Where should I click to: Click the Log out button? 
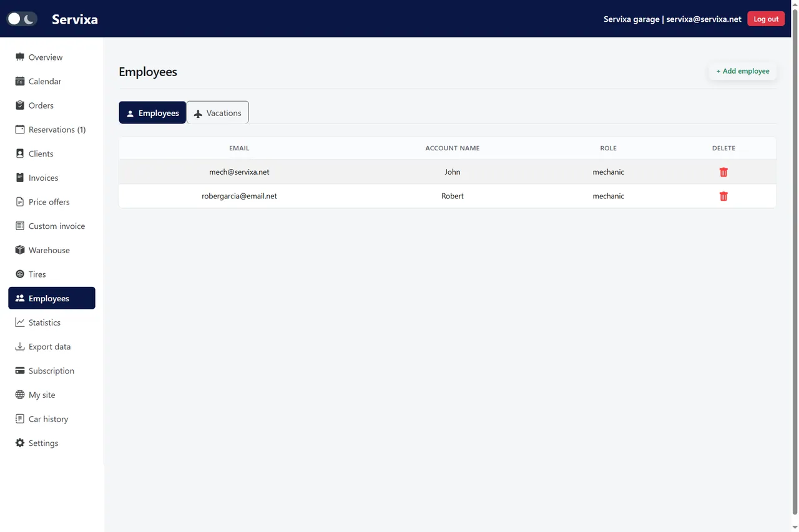pyautogui.click(x=766, y=19)
